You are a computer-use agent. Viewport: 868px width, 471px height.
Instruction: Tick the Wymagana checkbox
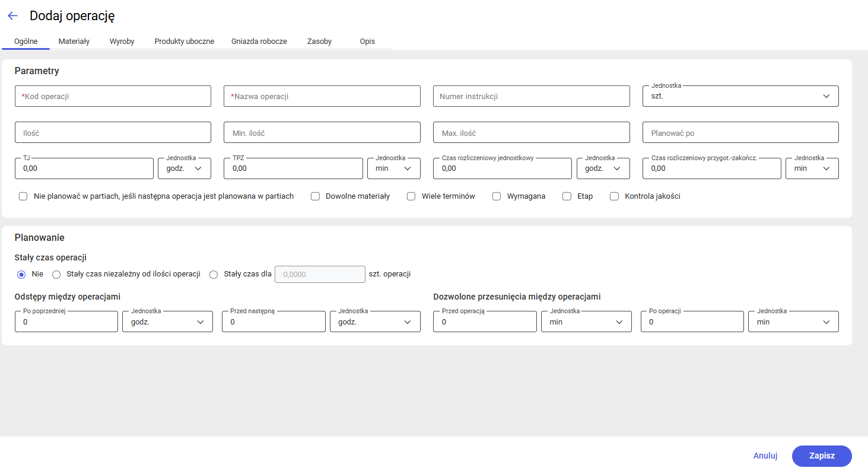(497, 196)
